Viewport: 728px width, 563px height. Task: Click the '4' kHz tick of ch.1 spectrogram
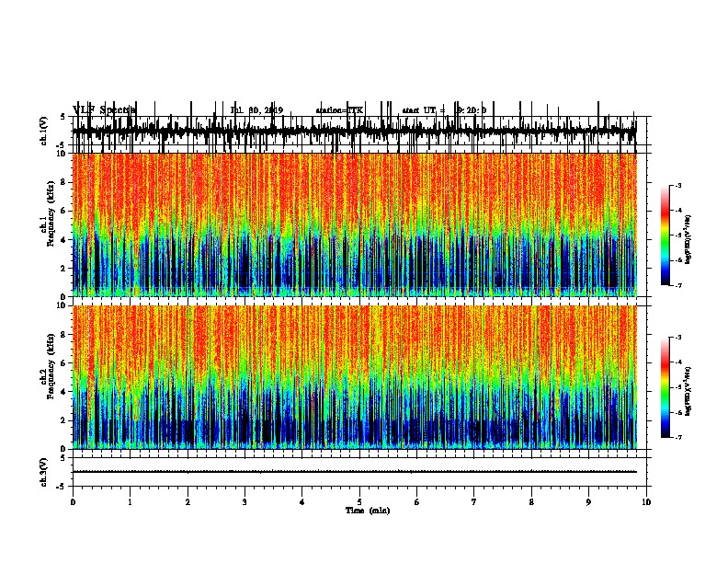[63, 240]
